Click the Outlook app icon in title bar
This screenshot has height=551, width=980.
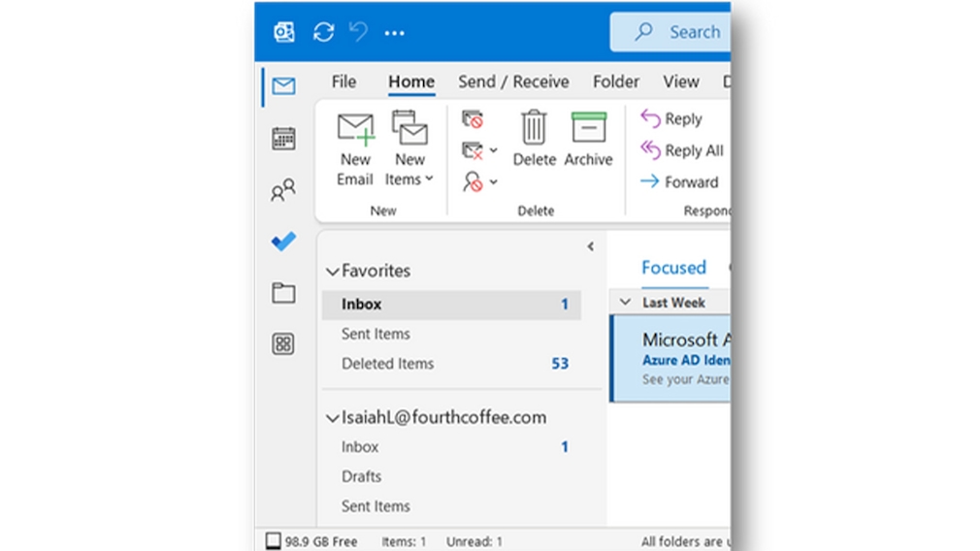pyautogui.click(x=284, y=32)
